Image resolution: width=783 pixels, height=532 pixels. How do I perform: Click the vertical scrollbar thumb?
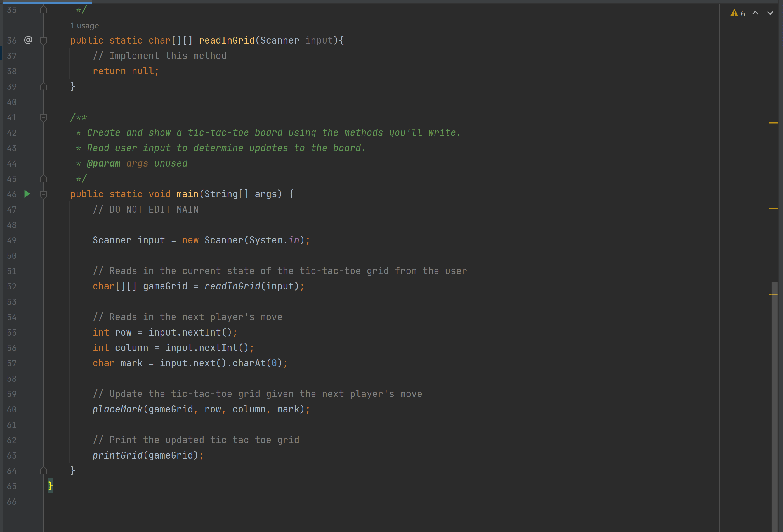point(775,407)
